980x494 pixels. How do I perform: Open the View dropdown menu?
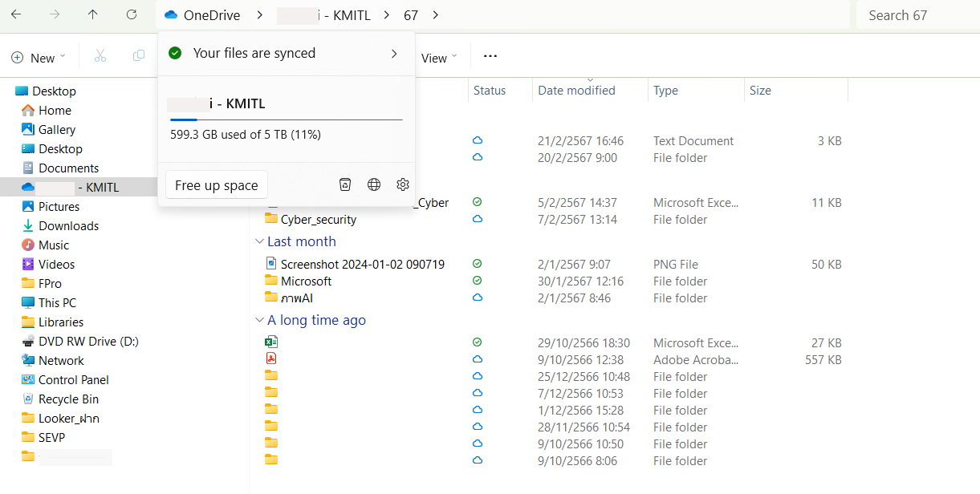(x=439, y=58)
